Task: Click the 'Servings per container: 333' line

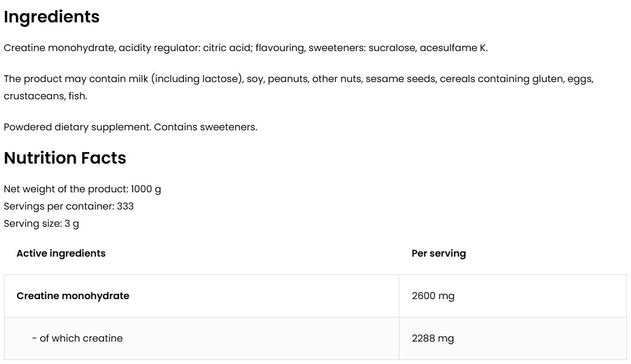Action: [x=68, y=206]
